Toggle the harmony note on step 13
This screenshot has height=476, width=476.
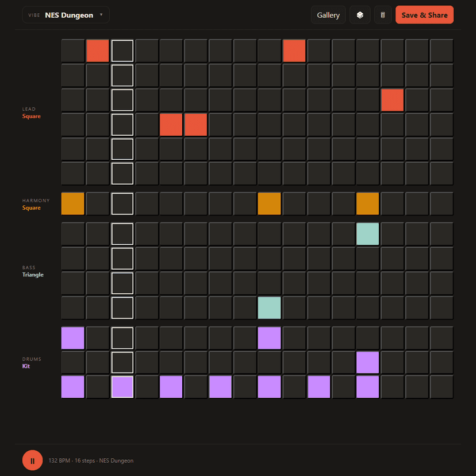(x=367, y=204)
